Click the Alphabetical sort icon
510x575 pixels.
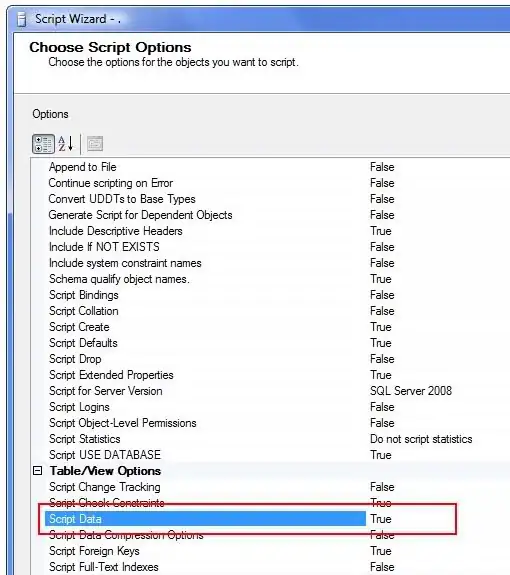pyautogui.click(x=66, y=144)
